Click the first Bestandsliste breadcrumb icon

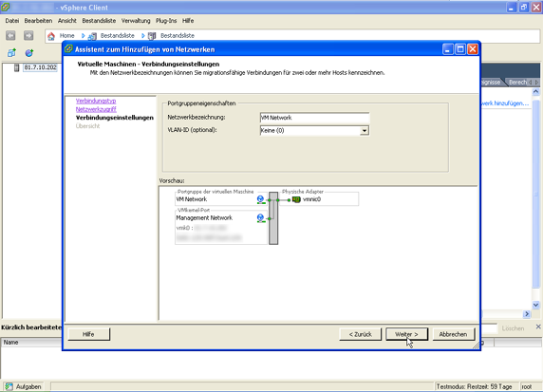coord(92,36)
